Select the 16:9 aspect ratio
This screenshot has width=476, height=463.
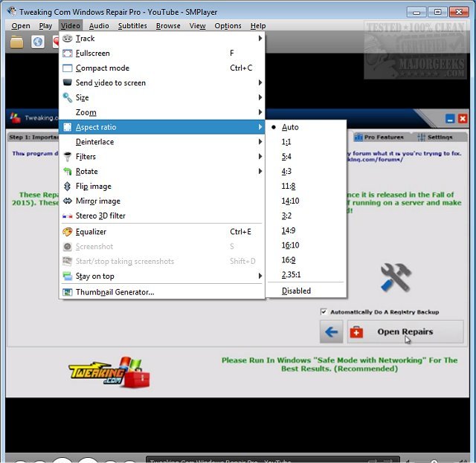point(306,260)
